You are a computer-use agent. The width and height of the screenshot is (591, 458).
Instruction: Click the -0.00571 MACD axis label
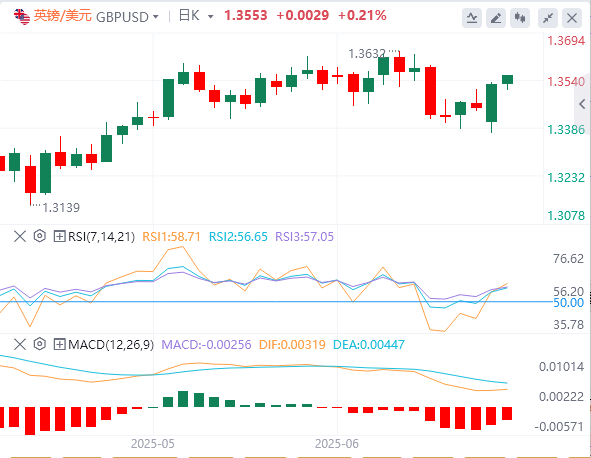559,427
